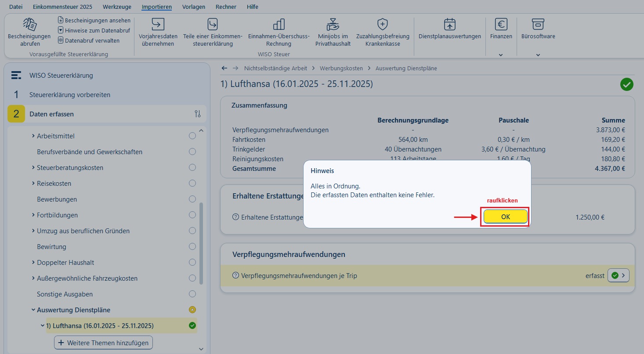The image size is (644, 354).
Task: Click status circle for Reisekosten
Action: tap(192, 184)
